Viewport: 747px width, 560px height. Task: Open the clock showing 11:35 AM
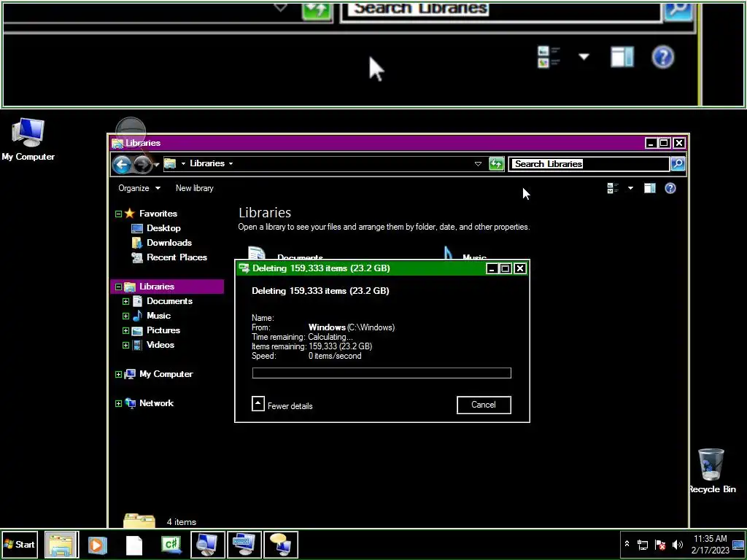pyautogui.click(x=710, y=544)
